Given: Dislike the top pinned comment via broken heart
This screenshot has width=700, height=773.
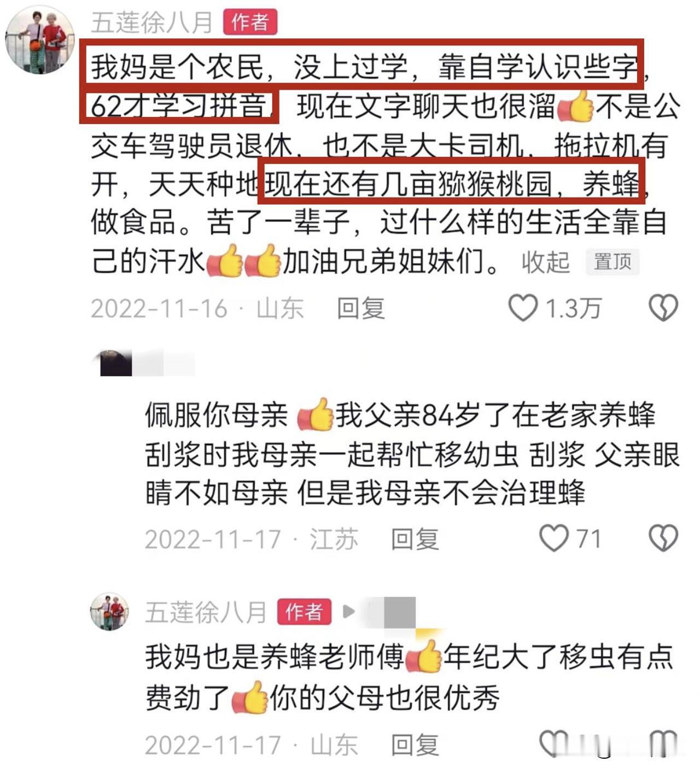Looking at the screenshot, I should coord(663,307).
